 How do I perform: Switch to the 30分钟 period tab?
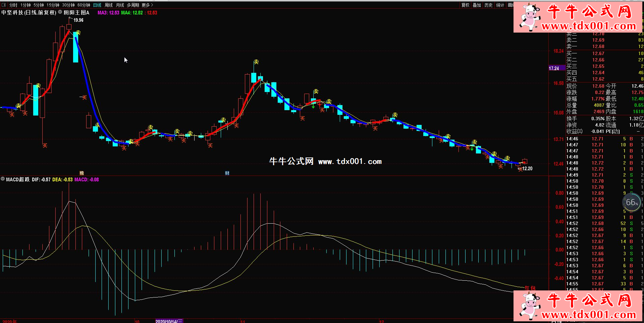pyautogui.click(x=68, y=5)
